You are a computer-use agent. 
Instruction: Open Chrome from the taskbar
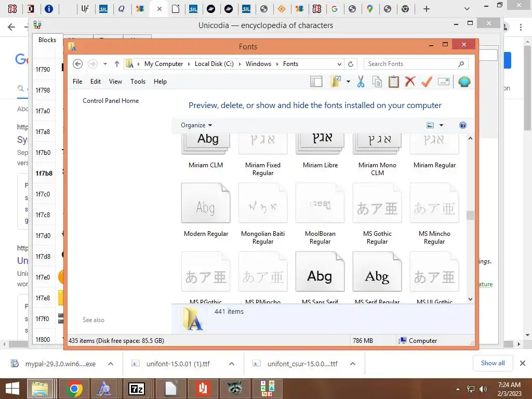pyautogui.click(x=74, y=389)
